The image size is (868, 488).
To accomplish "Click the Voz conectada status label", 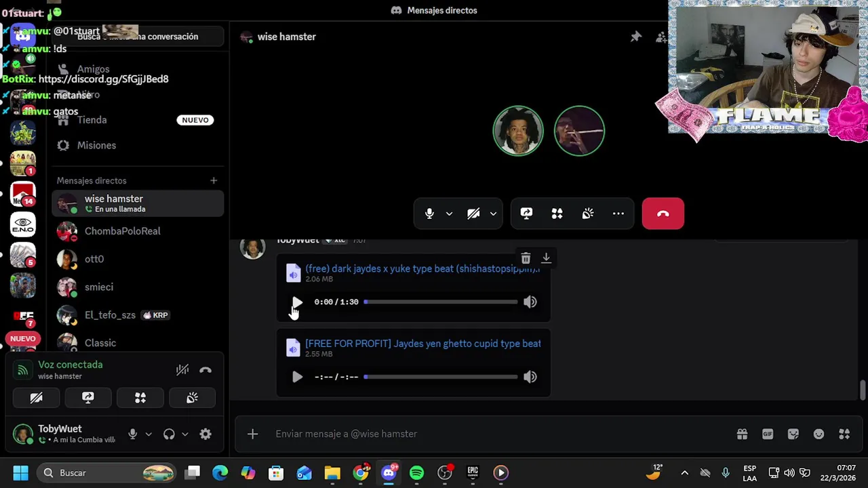I will point(71,365).
